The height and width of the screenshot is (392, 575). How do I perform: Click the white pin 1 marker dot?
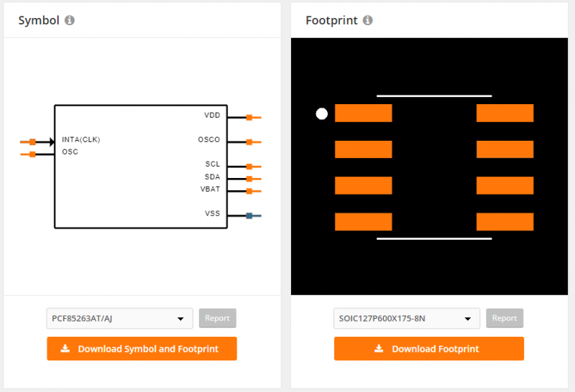pos(322,113)
